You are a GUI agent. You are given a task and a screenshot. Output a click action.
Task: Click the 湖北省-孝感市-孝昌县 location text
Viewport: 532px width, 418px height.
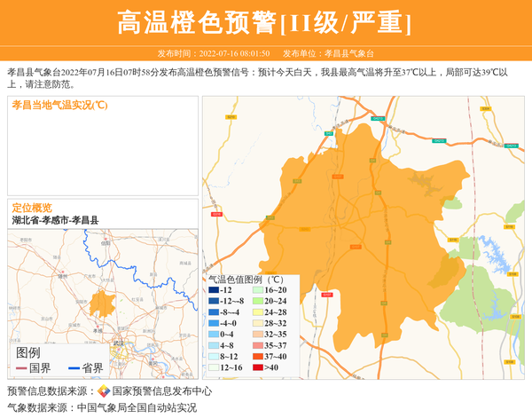click(55, 220)
